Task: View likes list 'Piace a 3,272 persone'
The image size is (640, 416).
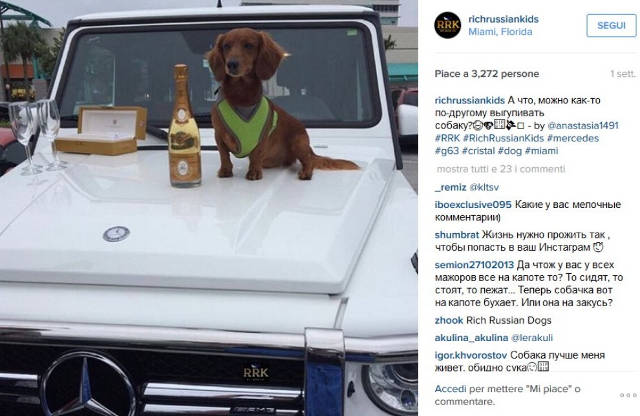Action: tap(487, 74)
